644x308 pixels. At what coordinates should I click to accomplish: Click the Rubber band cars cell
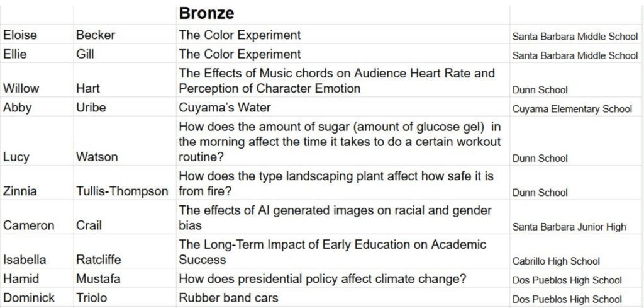click(x=228, y=298)
